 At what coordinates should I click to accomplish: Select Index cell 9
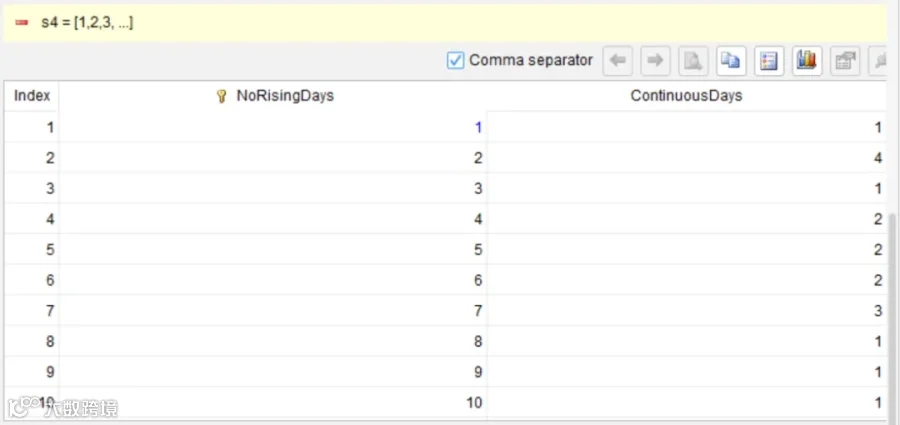point(32,372)
